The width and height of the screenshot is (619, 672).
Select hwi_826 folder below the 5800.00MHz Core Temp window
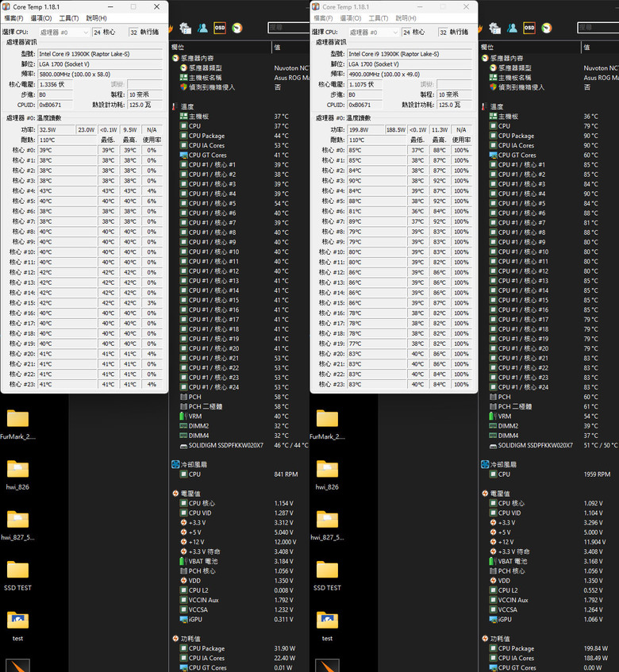pos(17,475)
